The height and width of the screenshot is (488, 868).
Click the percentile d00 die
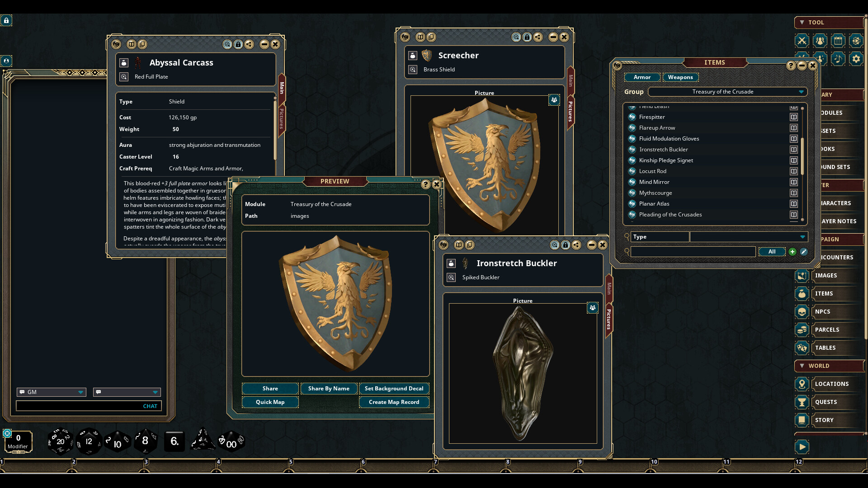(x=231, y=442)
